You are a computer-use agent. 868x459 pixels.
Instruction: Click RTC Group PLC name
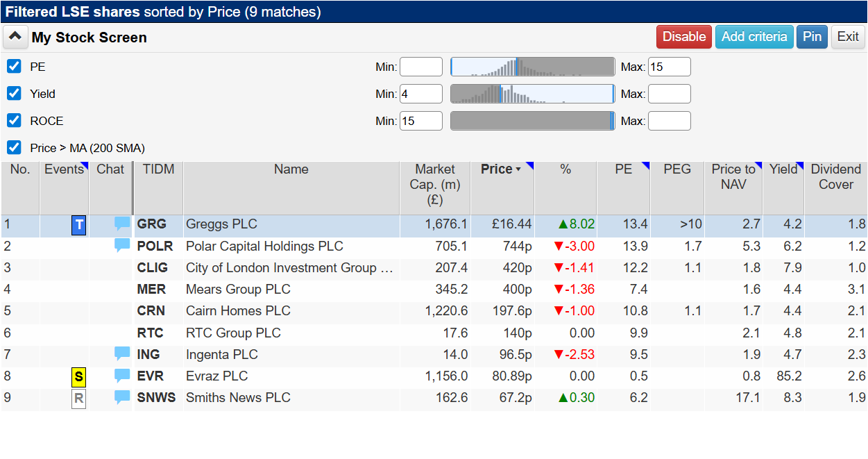pos(233,333)
